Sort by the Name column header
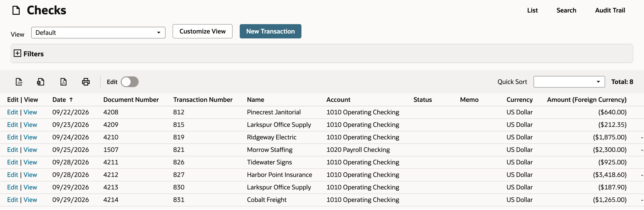Screen dimensions: 644x210 (256, 100)
